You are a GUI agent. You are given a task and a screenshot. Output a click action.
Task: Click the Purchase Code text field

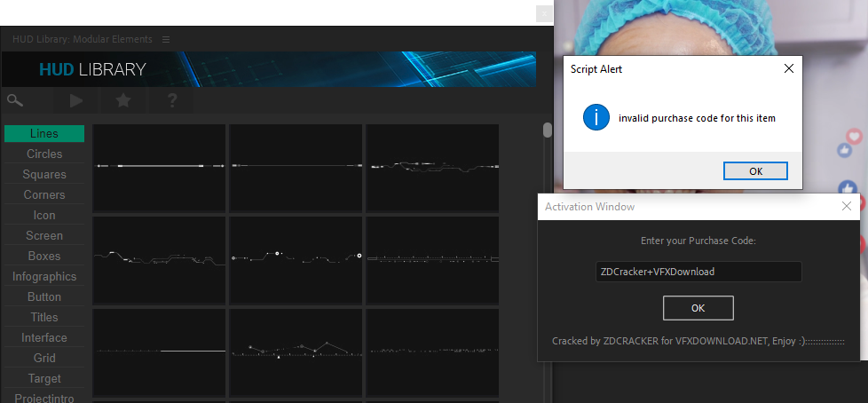point(698,272)
